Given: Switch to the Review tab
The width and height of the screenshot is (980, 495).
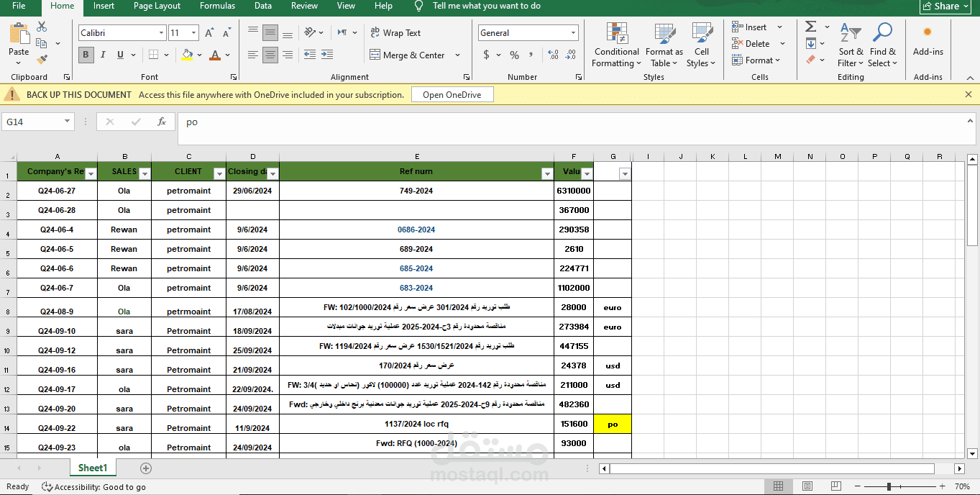Looking at the screenshot, I should (x=304, y=6).
